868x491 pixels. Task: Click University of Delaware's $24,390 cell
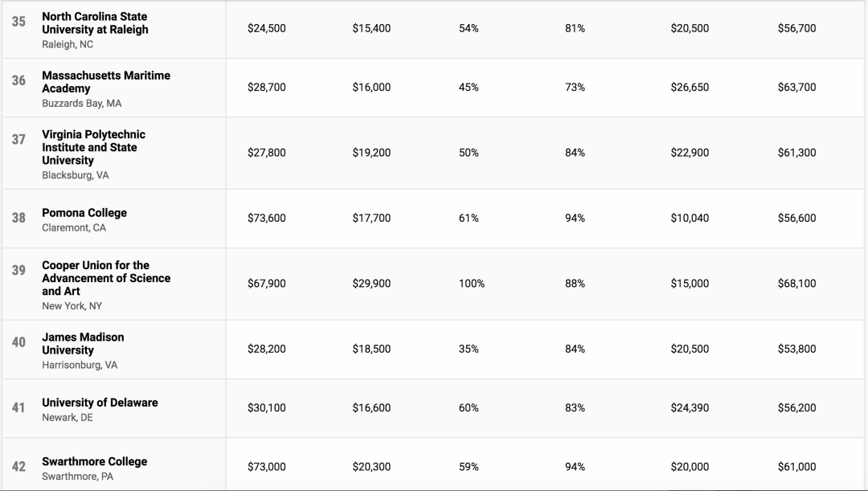690,407
